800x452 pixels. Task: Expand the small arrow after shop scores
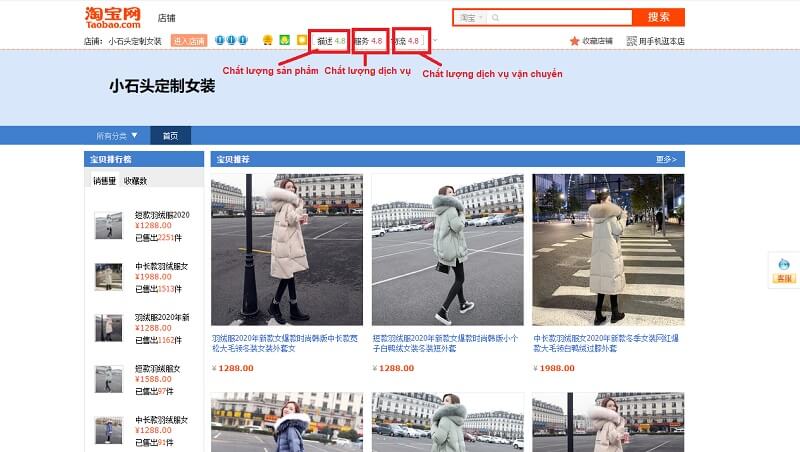435,40
